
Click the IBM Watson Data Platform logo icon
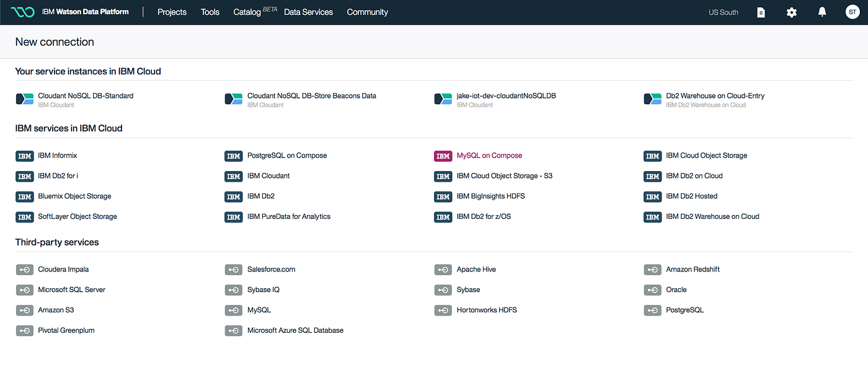(22, 11)
